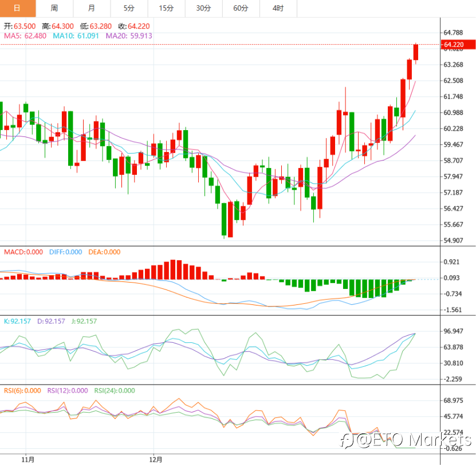
Task: Click the tallest red MACD histogram bar
Action: click(x=173, y=270)
